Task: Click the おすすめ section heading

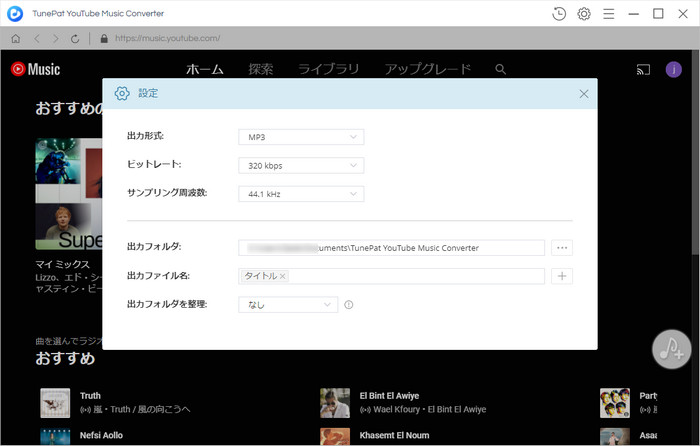Action: pos(65,358)
